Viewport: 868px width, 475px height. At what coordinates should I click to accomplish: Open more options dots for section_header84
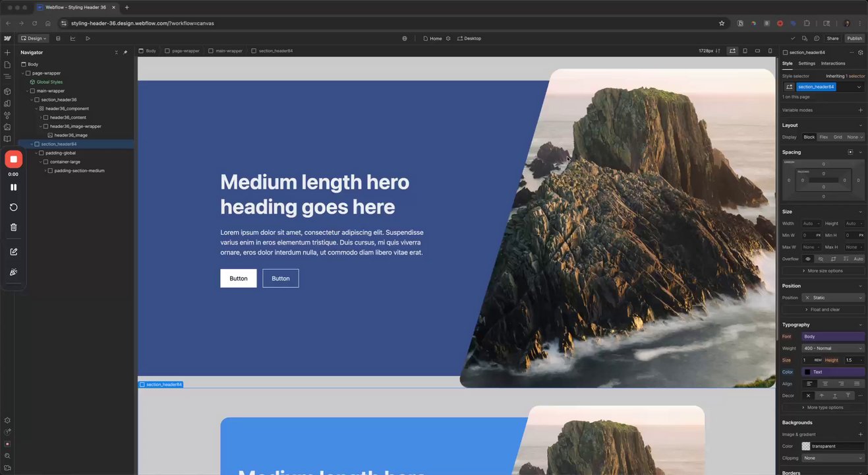click(852, 52)
